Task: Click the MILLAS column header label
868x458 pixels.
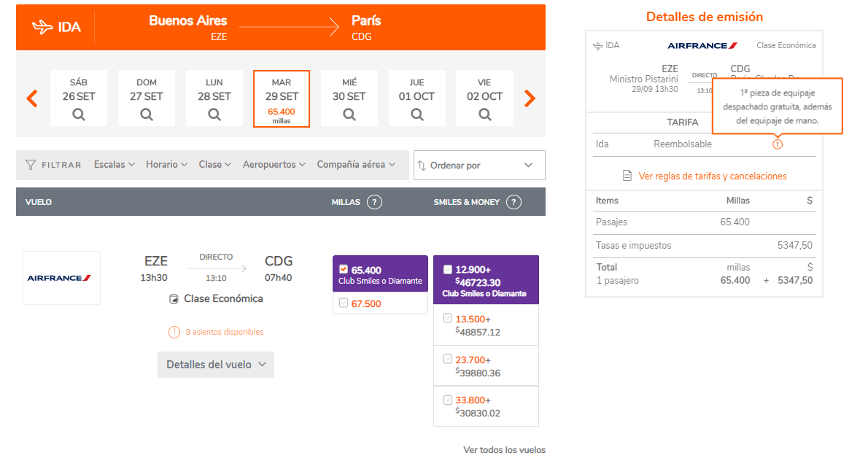Action: click(x=346, y=202)
